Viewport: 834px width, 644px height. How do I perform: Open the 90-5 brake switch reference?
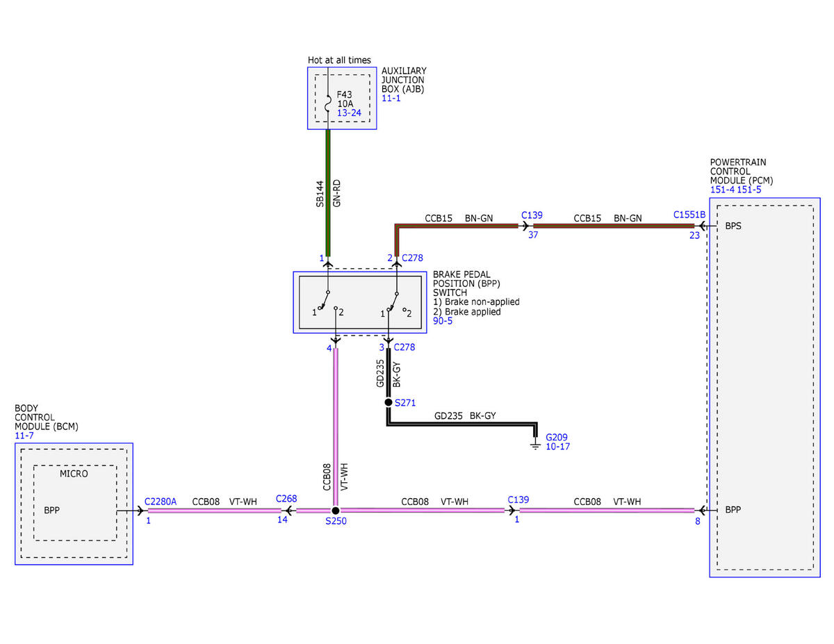442,322
